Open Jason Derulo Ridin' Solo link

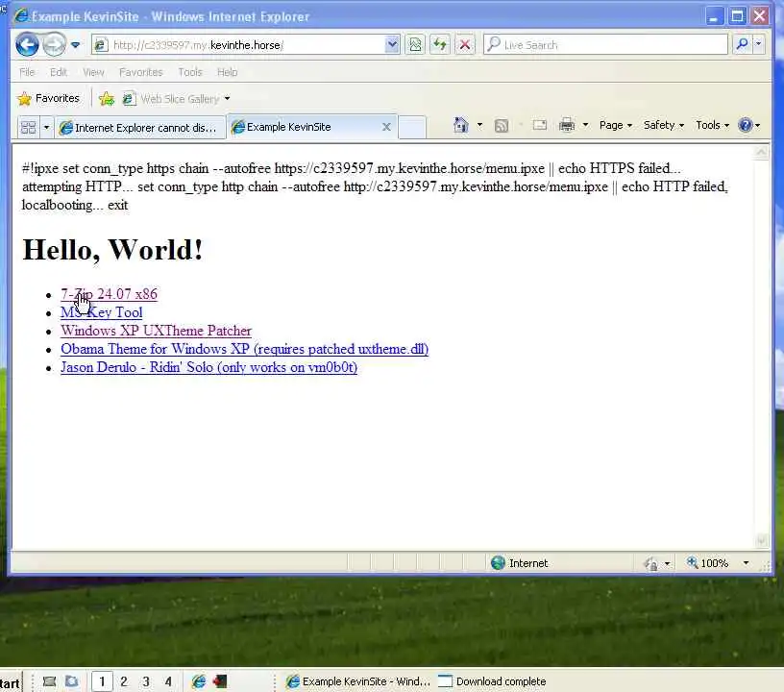pos(209,367)
